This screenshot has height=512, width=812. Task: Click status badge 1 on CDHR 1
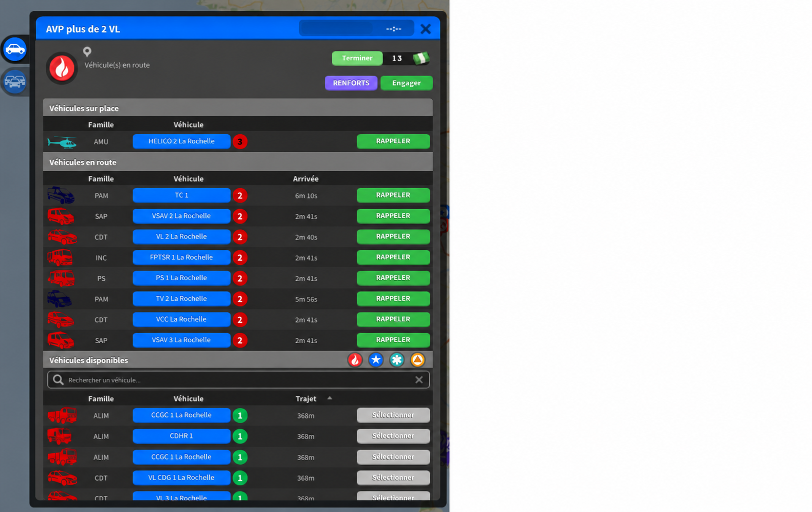[x=240, y=436]
